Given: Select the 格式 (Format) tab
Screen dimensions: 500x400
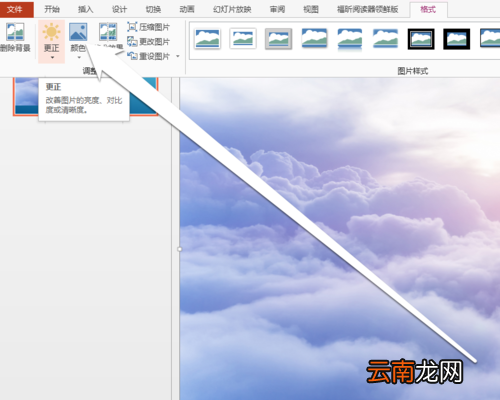Looking at the screenshot, I should [x=428, y=9].
